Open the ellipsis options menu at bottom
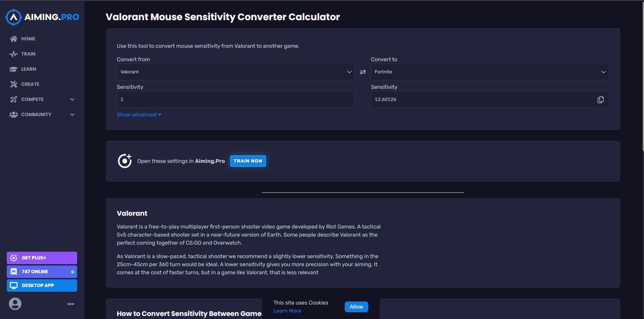644x319 pixels. (70, 304)
